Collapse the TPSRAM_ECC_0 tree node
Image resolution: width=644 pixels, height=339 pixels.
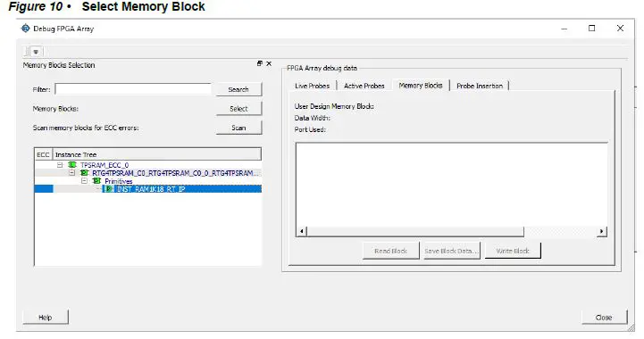click(60, 165)
